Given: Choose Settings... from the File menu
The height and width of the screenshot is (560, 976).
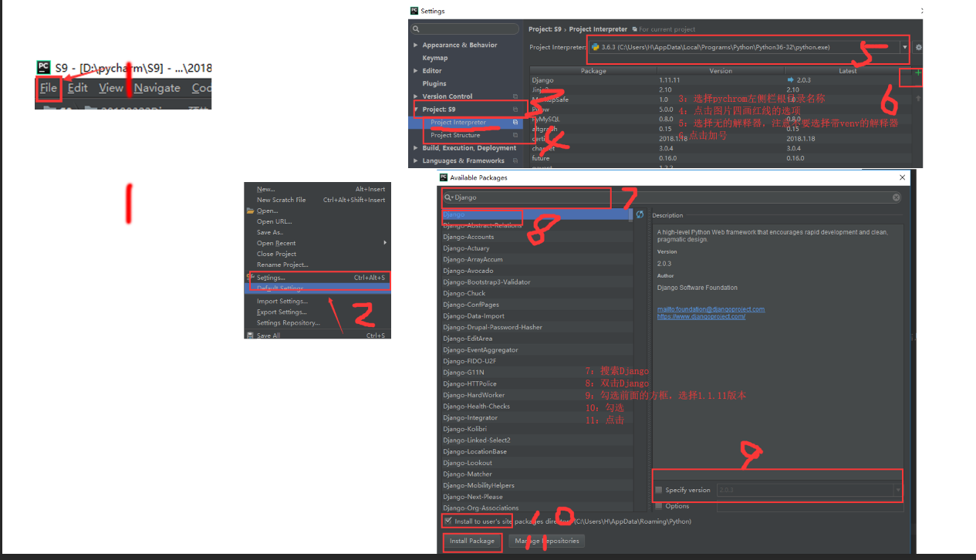Looking at the screenshot, I should click(318, 278).
